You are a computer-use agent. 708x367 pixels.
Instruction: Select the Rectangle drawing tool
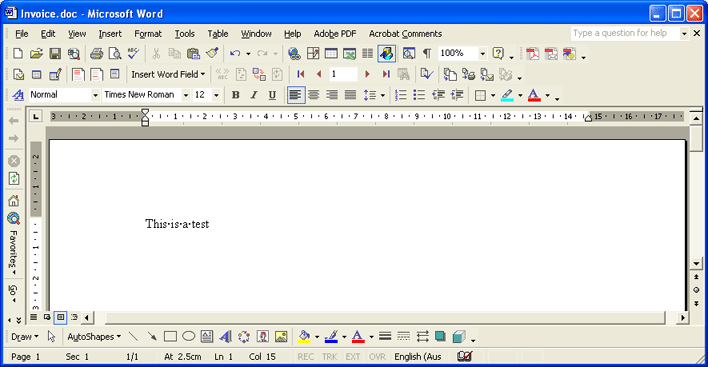tap(170, 337)
